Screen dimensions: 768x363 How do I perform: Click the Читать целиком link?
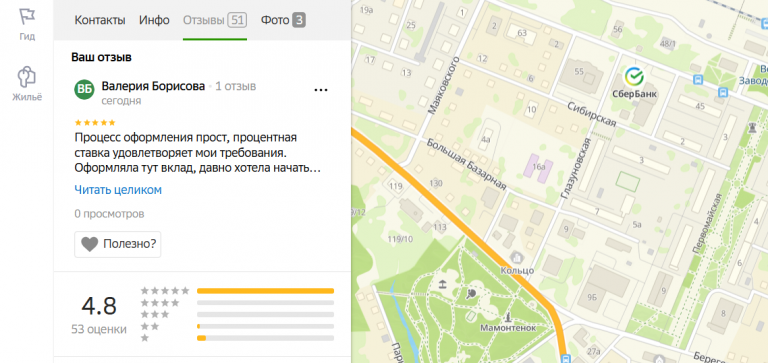coord(118,190)
